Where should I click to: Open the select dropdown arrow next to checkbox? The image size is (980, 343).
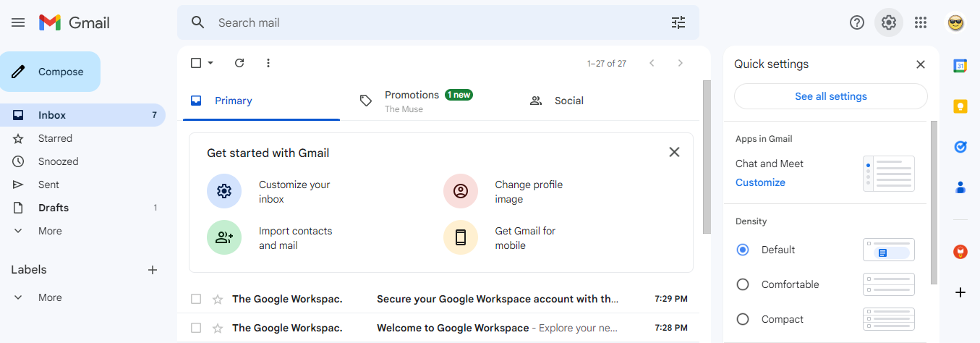click(210, 63)
